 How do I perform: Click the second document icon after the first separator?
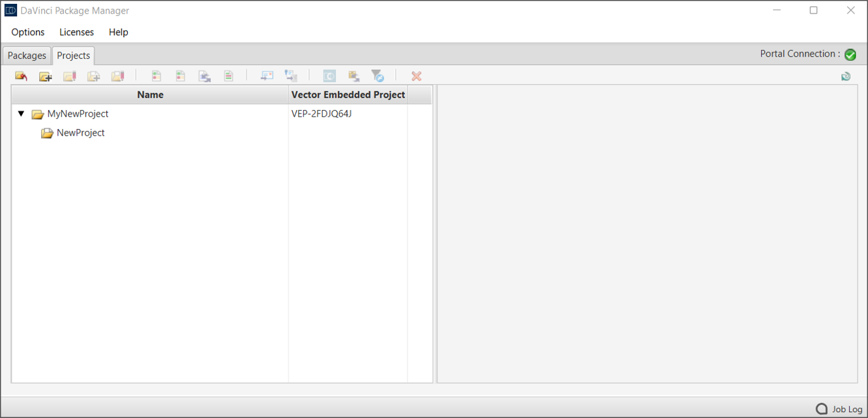click(181, 76)
